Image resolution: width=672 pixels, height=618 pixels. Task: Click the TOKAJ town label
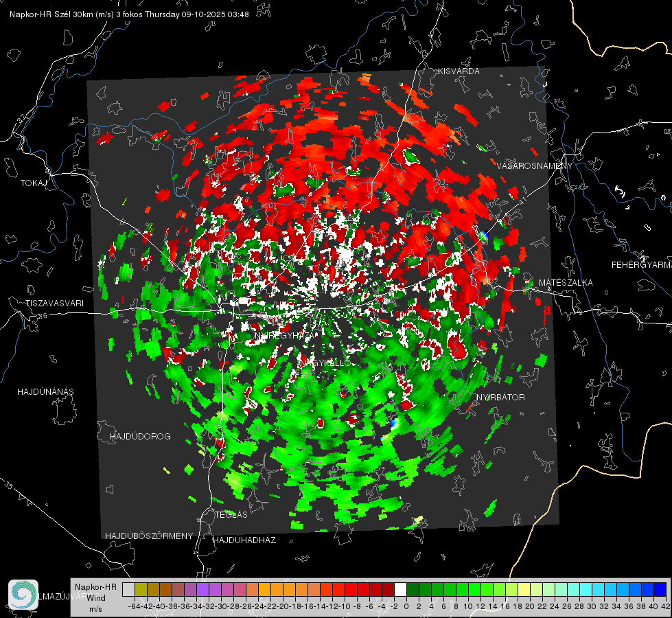pos(34,183)
